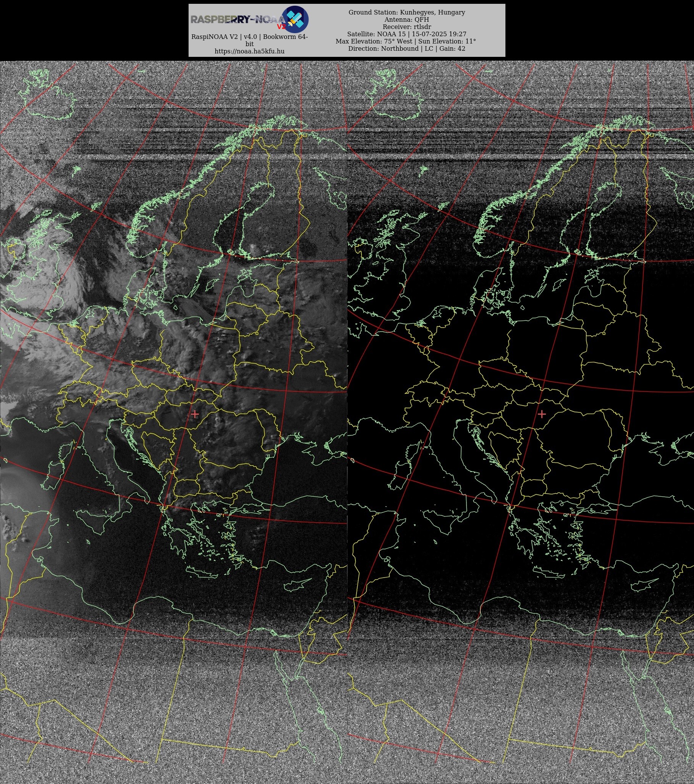Click the round satellite logo icon
The width and height of the screenshot is (694, 784).
(295, 19)
